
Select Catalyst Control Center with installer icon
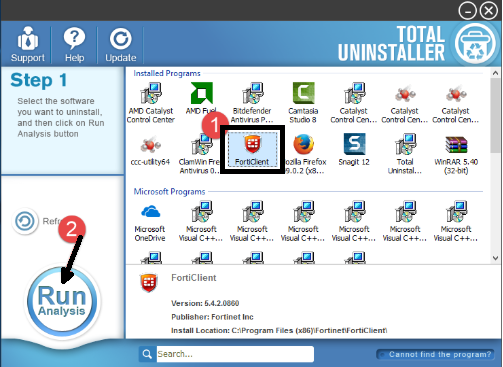tap(354, 103)
